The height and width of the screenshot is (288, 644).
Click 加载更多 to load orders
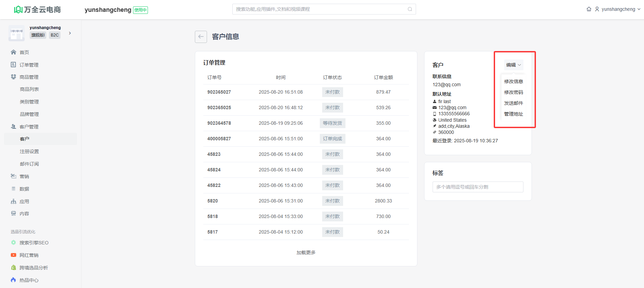306,253
